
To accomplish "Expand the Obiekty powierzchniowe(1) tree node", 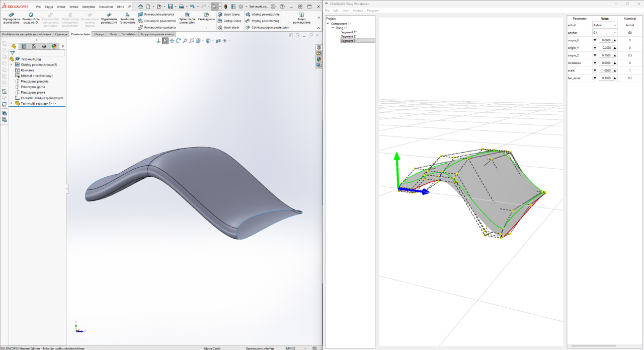I will coord(11,64).
